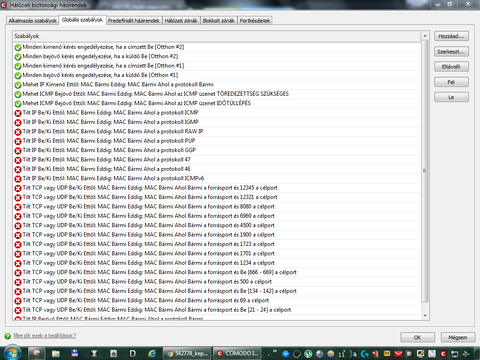The width and height of the screenshot is (480, 360).
Task: Click block icon of port 12345 rule
Action: (x=18, y=188)
